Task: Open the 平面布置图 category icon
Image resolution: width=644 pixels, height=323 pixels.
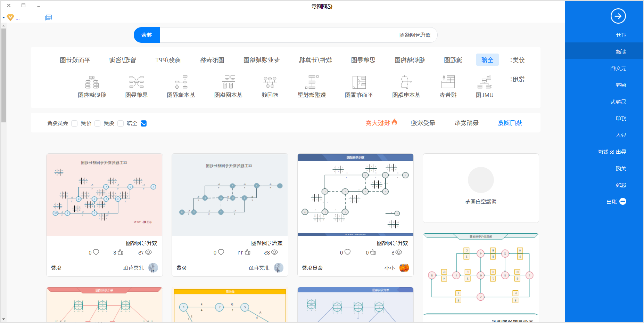Action: click(359, 82)
